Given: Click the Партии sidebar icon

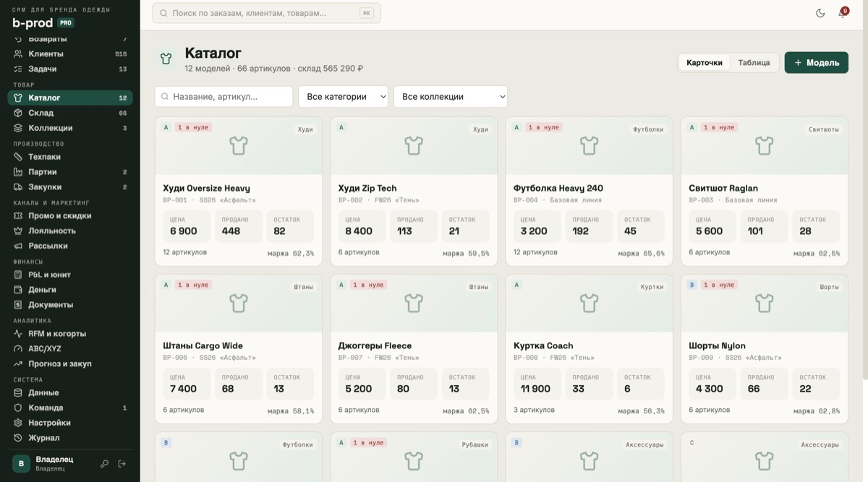Looking at the screenshot, I should [x=18, y=172].
